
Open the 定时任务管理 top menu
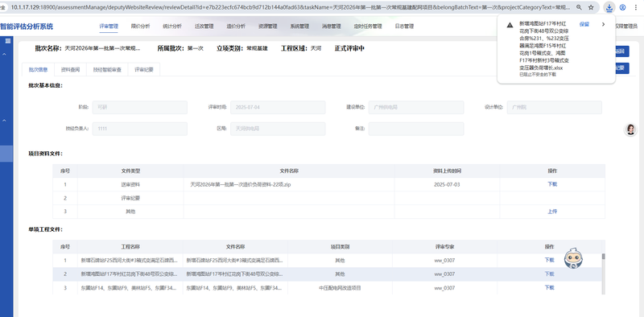tap(368, 26)
